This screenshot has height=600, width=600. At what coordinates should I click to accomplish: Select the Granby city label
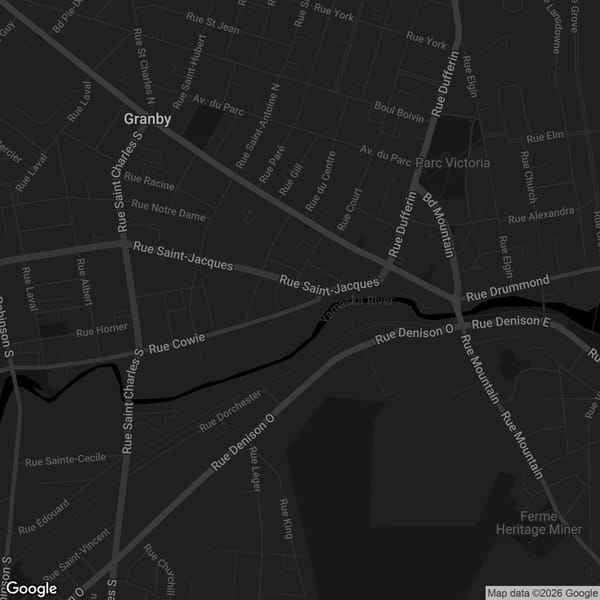tap(147, 119)
